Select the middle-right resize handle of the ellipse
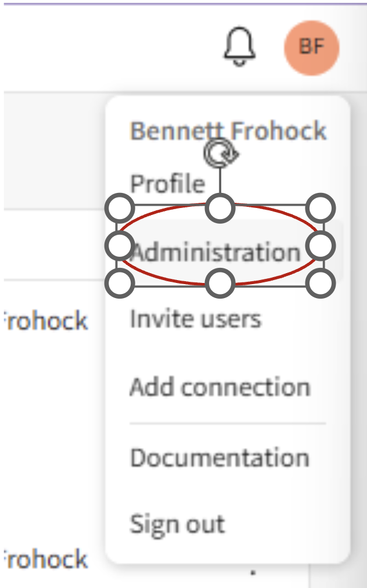367x588 pixels. pyautogui.click(x=321, y=246)
